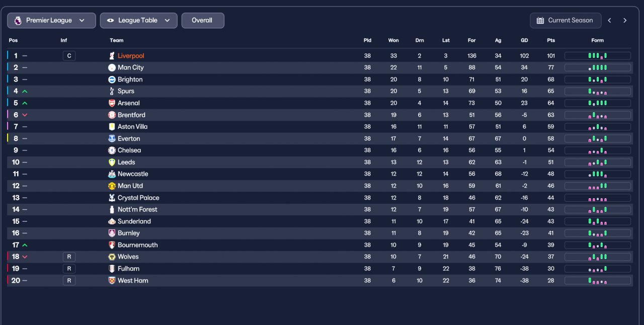Click Liverpool's form indicator bar
This screenshot has width=644, height=325.
[598, 56]
